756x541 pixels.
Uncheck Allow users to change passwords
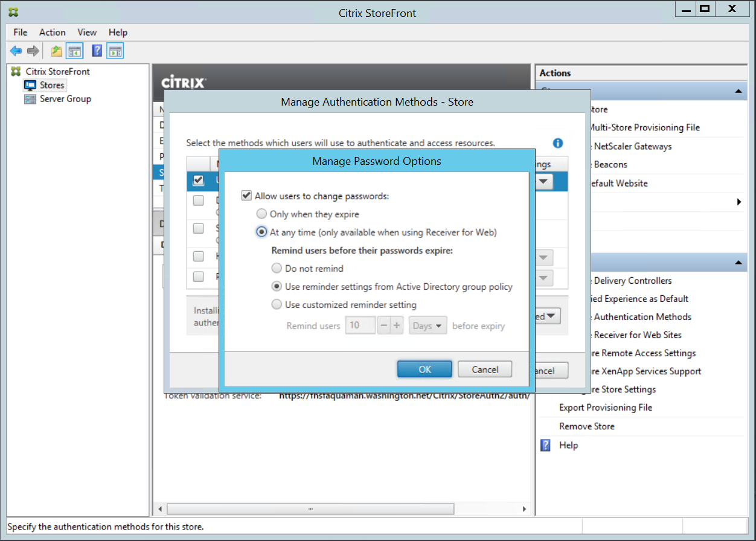pyautogui.click(x=246, y=196)
